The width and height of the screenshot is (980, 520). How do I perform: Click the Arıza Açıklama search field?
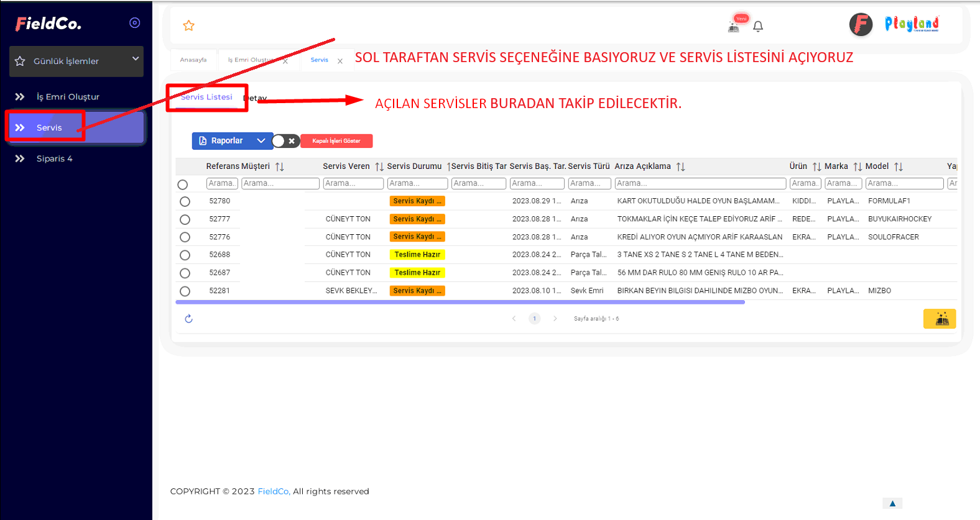pyautogui.click(x=700, y=183)
